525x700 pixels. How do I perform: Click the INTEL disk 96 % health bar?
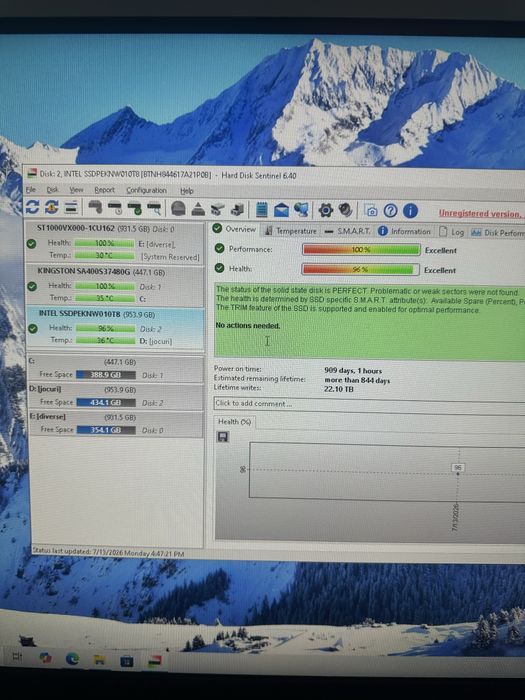(x=105, y=328)
